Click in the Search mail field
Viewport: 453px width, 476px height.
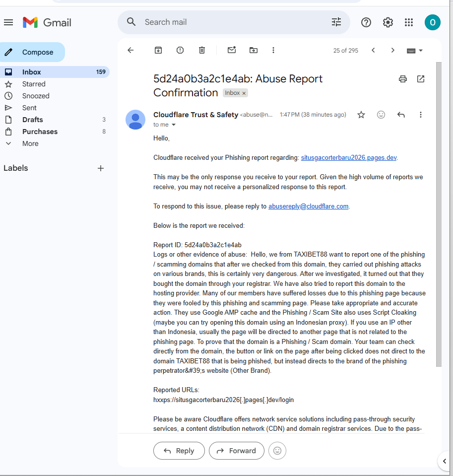[234, 22]
